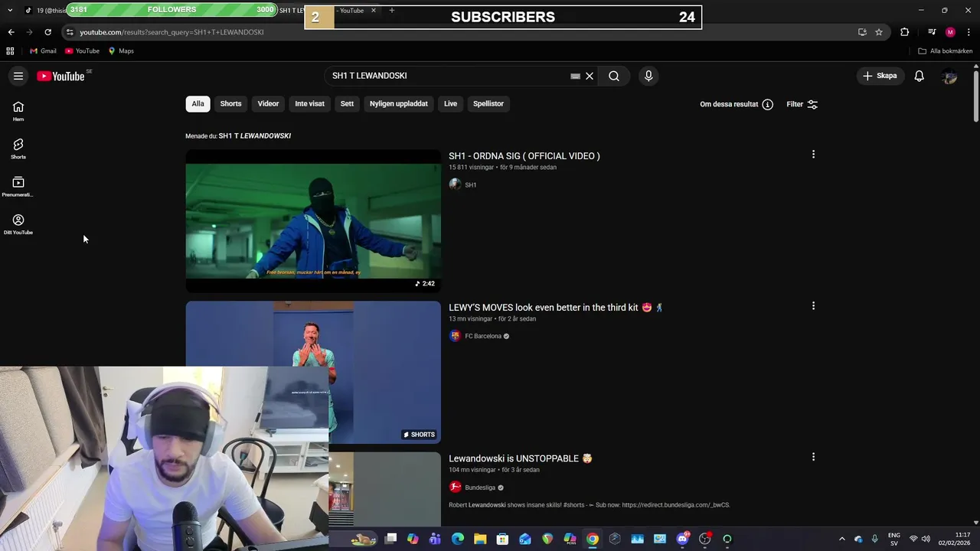Screen dimensions: 980x551
Task: Click the Skapa create button
Action: (x=880, y=76)
